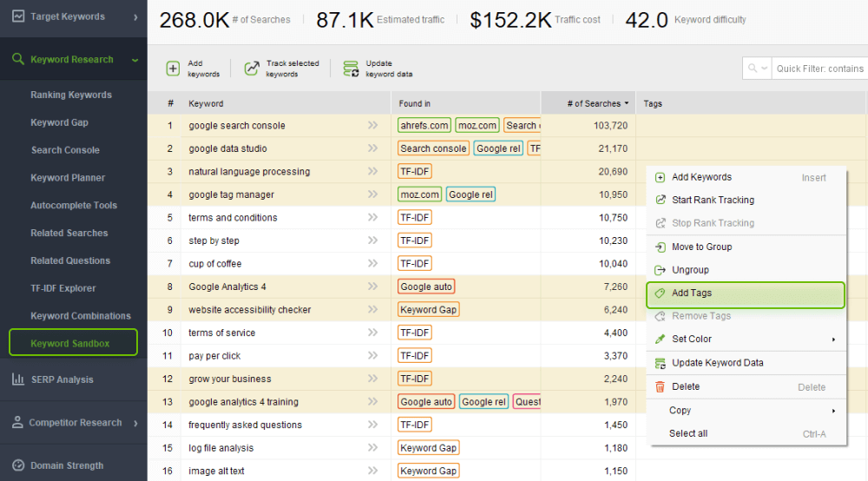The height and width of the screenshot is (481, 868).
Task: Open the TF-IDF Explorer sidebar link
Action: tap(63, 288)
